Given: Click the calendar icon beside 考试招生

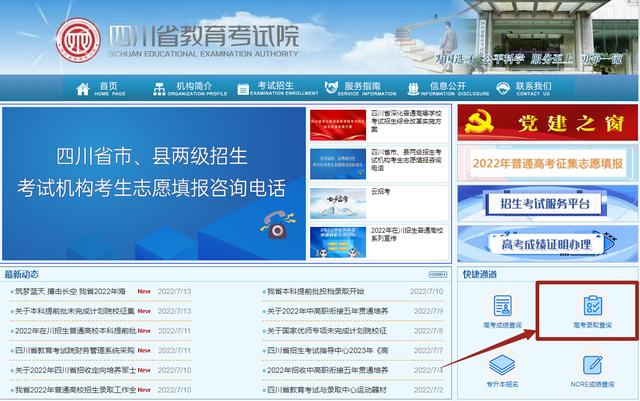Looking at the screenshot, I should click(x=243, y=89).
